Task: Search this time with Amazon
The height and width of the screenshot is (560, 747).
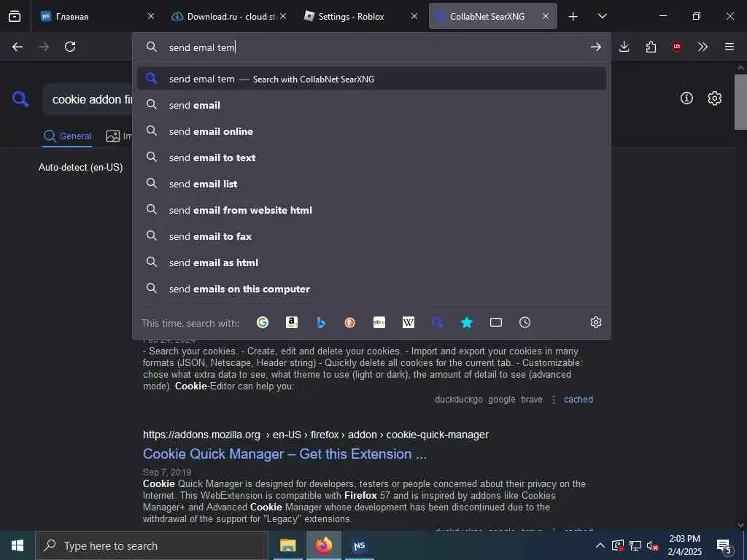Action: (292, 322)
